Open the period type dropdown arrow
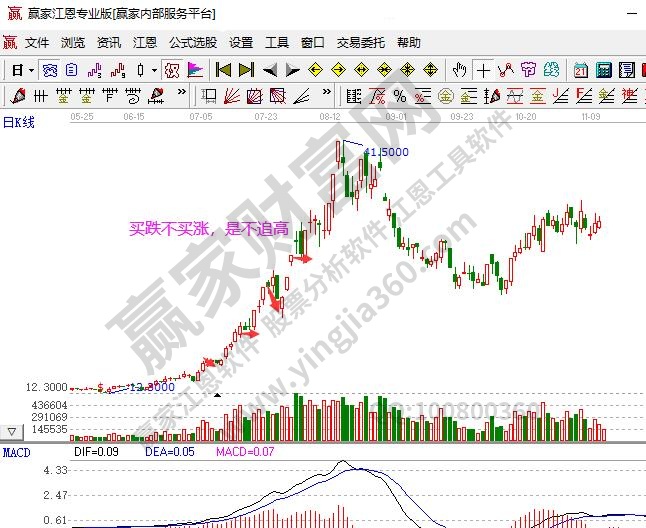The image size is (646, 528). 31,70
